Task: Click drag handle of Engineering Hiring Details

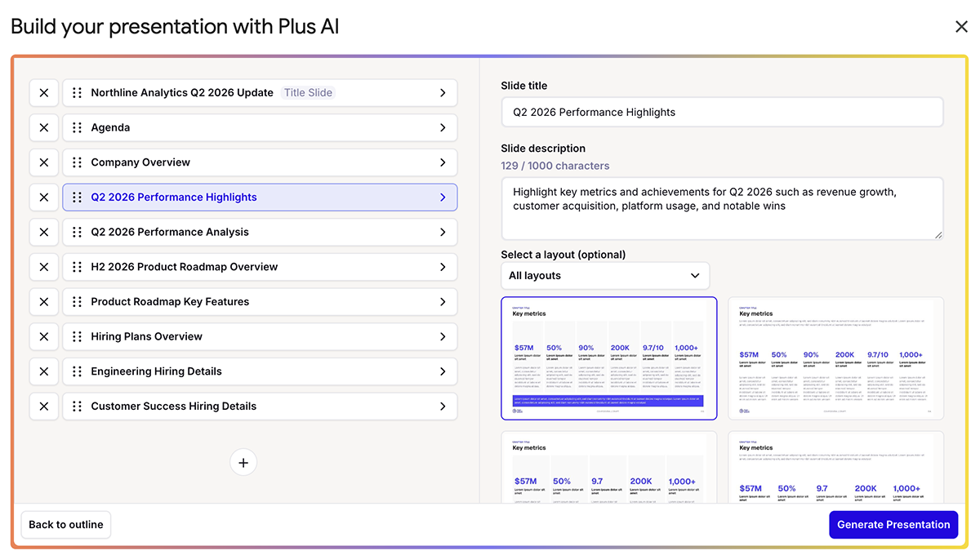Action: 77,371
